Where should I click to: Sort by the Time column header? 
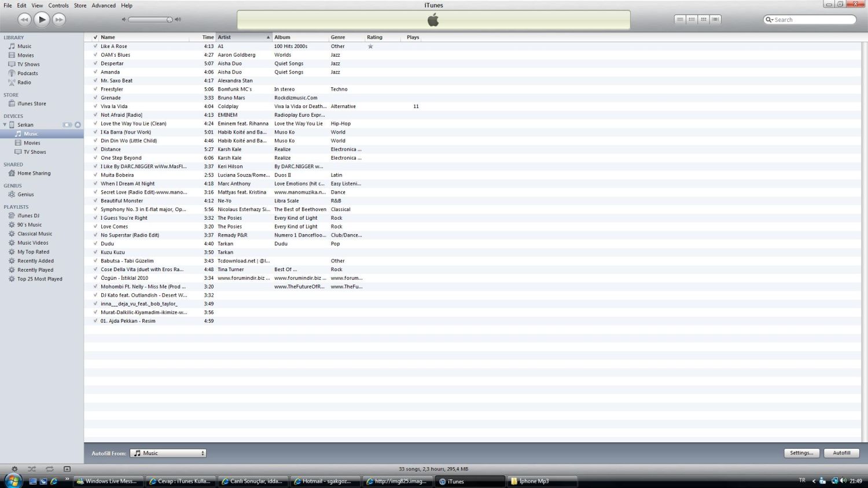(203, 37)
